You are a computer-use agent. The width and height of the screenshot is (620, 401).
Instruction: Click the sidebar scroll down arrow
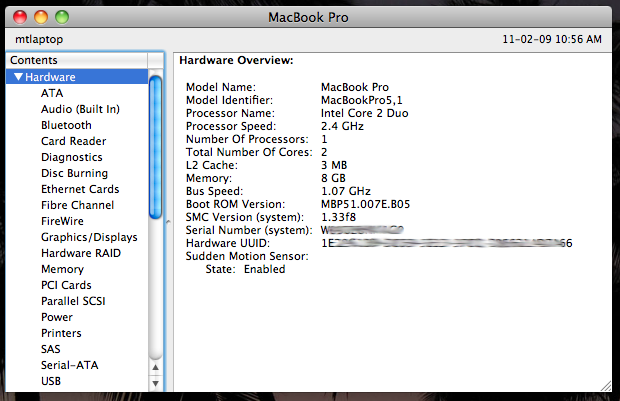click(156, 383)
